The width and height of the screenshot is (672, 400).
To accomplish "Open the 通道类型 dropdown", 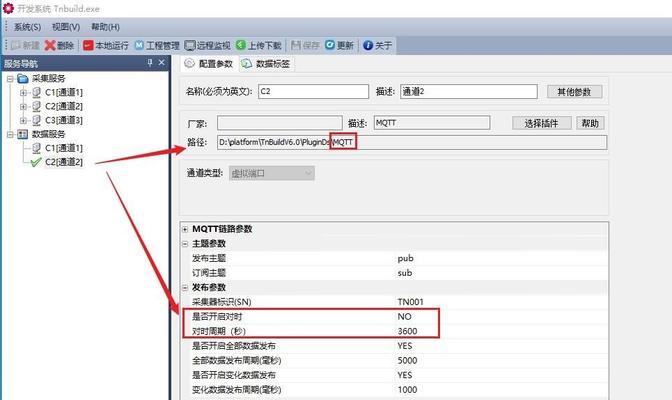I will pyautogui.click(x=272, y=173).
